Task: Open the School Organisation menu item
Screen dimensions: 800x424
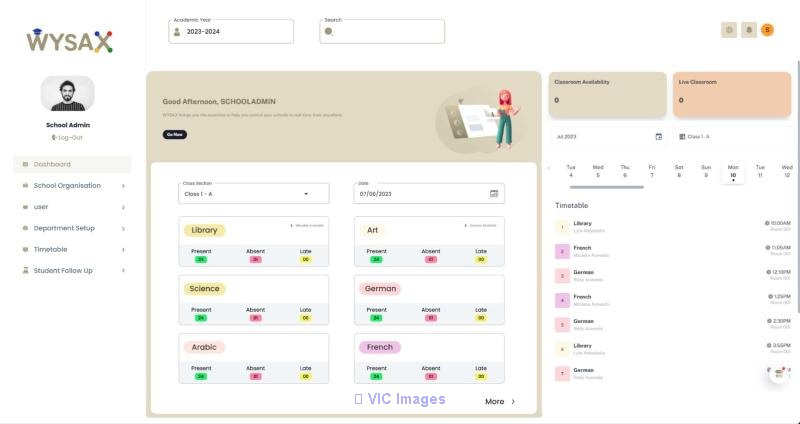Action: 72,186
